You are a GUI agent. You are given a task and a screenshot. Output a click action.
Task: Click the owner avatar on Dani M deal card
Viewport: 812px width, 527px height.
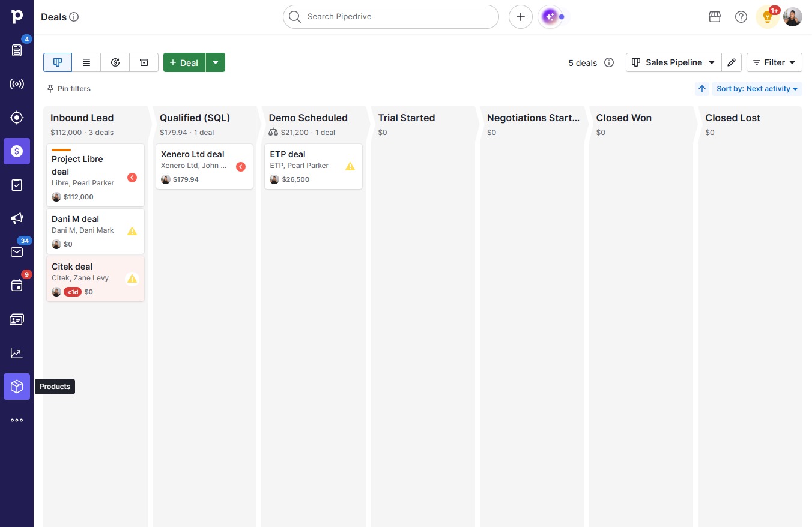56,244
